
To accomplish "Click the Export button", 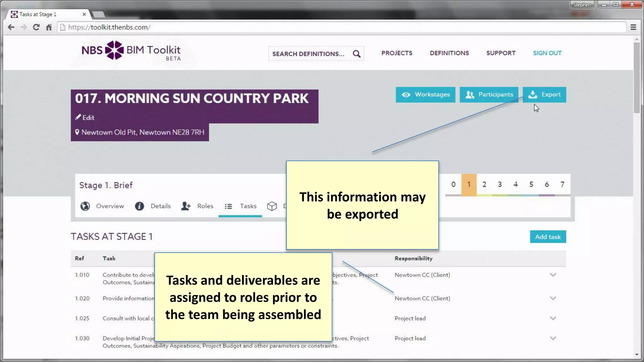I will [x=544, y=95].
